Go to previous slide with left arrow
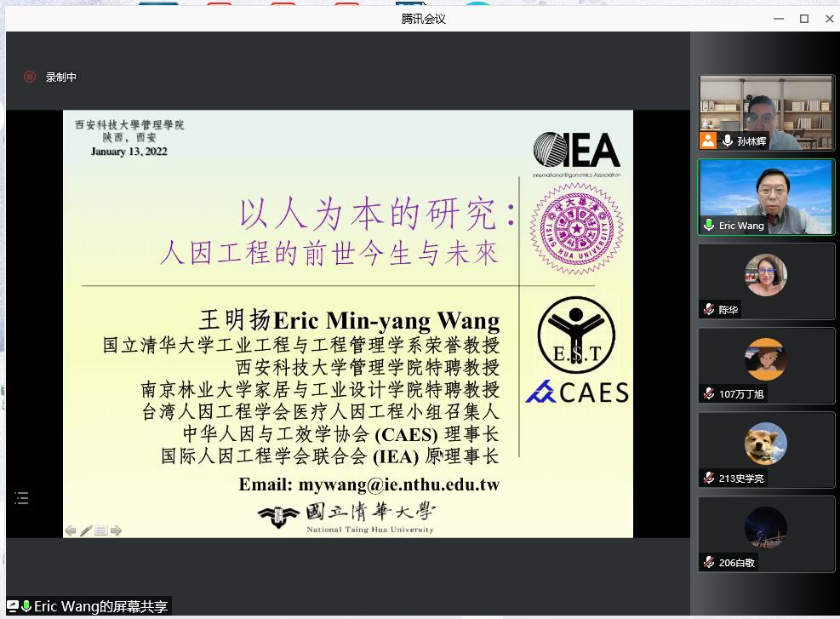 (71, 530)
